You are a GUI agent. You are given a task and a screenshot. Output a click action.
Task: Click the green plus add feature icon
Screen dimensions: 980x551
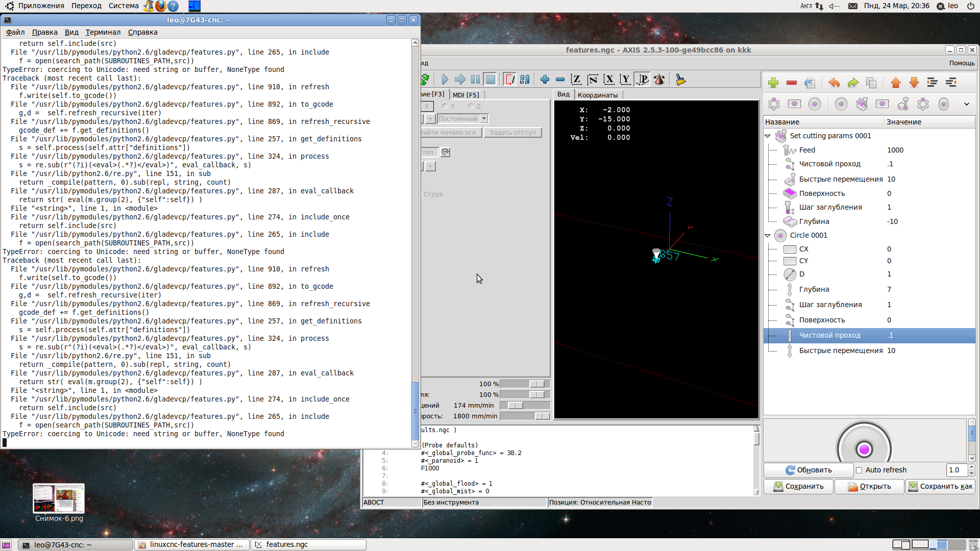pos(773,83)
